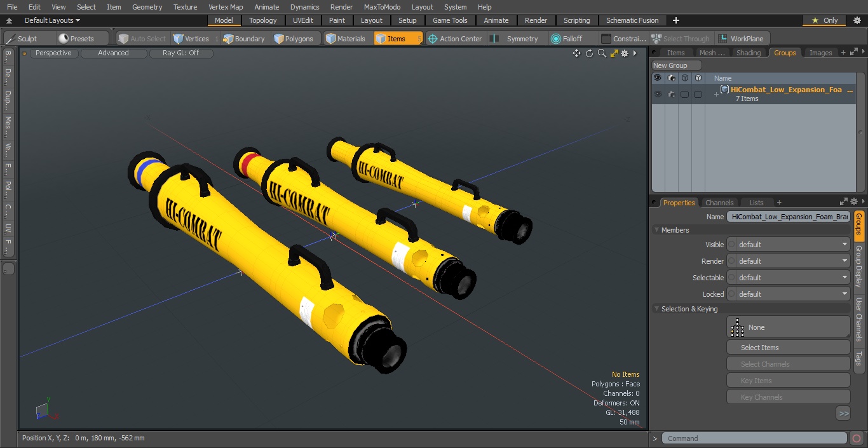Open layout settings gear in the top bar

pos(857,20)
